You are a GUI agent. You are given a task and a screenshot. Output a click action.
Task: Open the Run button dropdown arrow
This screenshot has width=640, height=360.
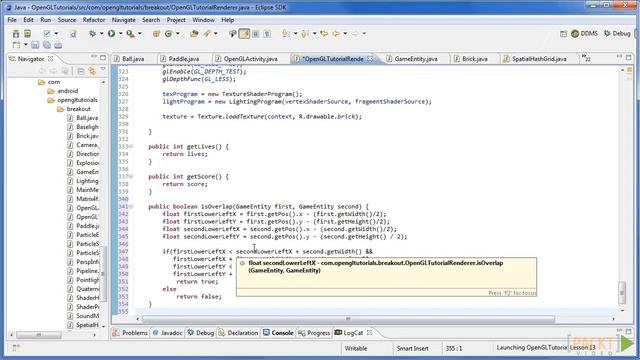(x=120, y=34)
